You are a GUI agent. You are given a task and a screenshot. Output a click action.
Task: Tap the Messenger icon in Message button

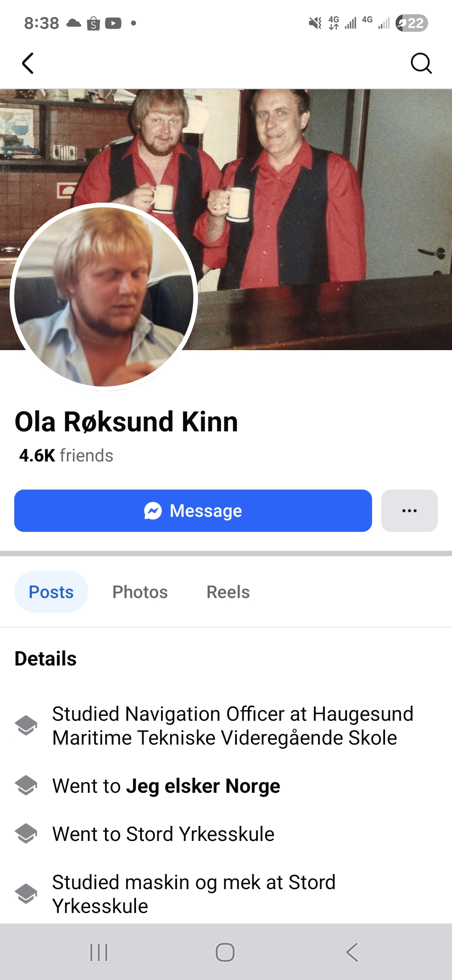(153, 511)
